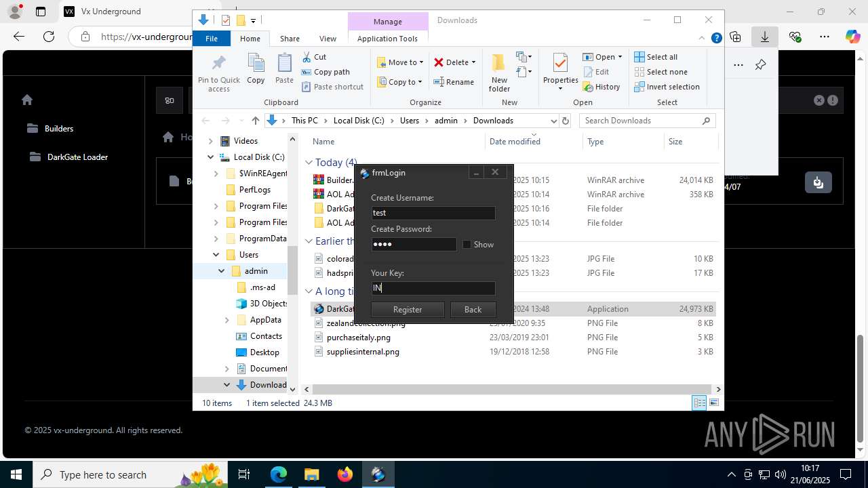Click 'Local Disk (C:)' in address breadcrumb

point(359,121)
